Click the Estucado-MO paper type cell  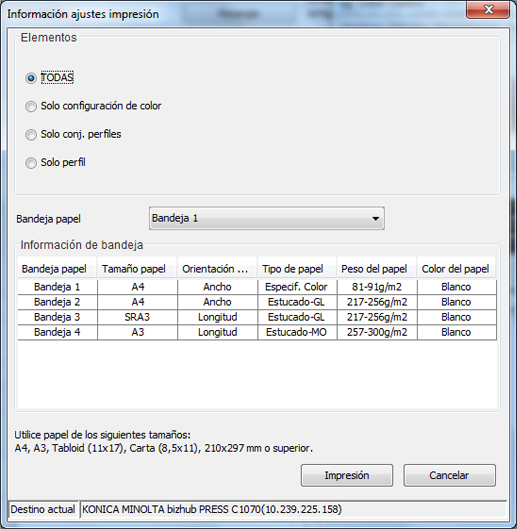coord(296,332)
